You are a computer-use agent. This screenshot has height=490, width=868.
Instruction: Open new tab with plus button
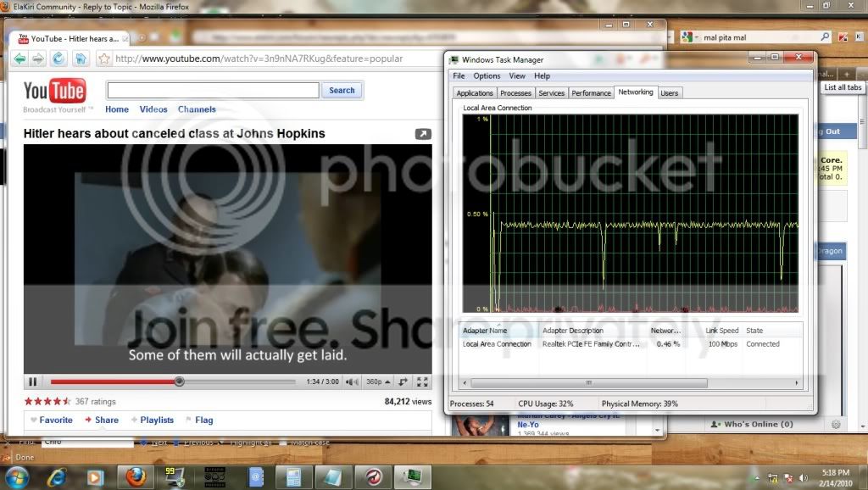click(x=847, y=74)
